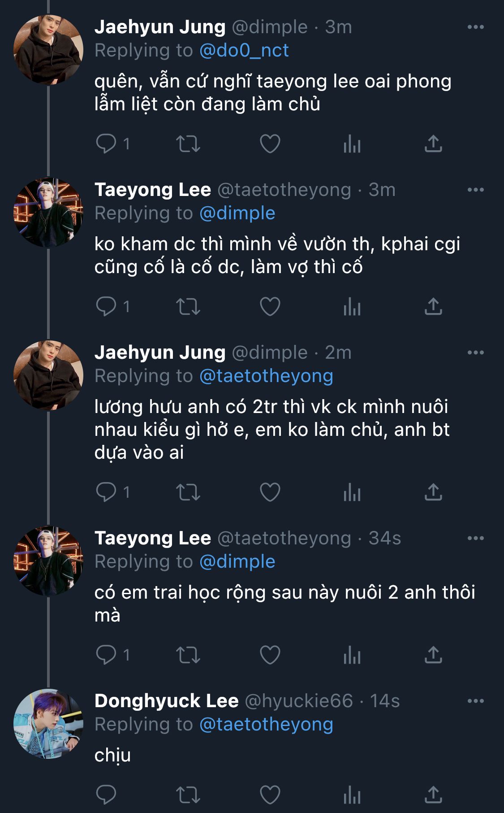Viewport: 504px width, 813px height.
Task: Share Taeyong's tweet 'ko kham dc'
Action: click(x=433, y=307)
